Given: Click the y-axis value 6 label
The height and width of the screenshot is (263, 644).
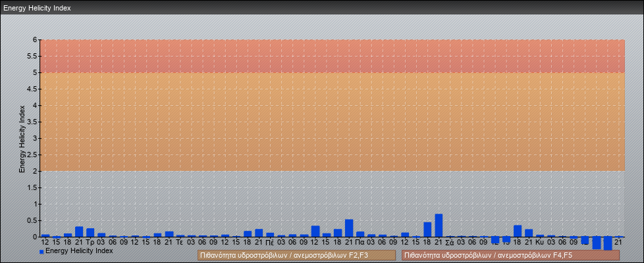Looking at the screenshot, I should pos(35,39).
